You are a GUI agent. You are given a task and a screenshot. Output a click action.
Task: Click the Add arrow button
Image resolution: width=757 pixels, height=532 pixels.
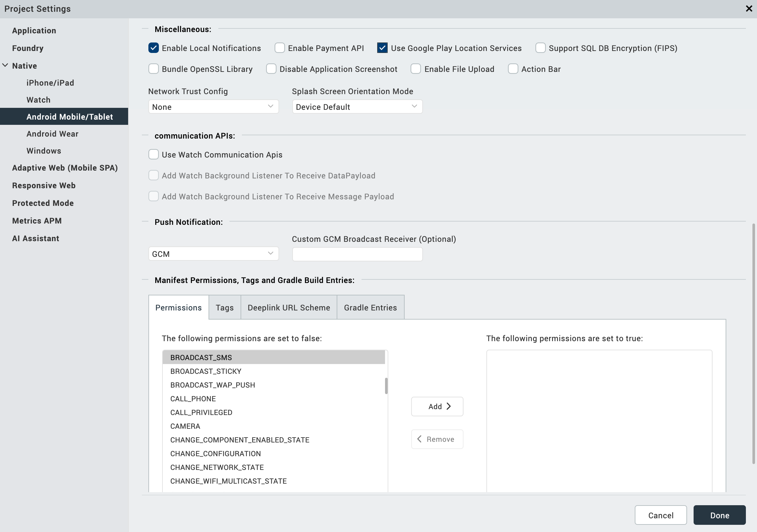tap(437, 406)
